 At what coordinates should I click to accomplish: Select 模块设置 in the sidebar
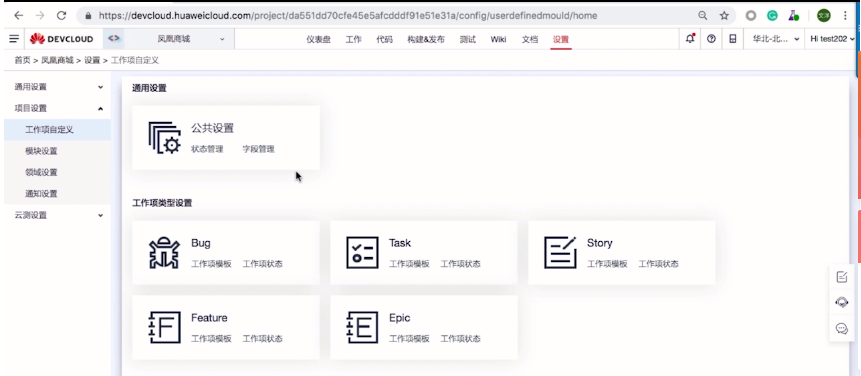[x=58, y=151]
